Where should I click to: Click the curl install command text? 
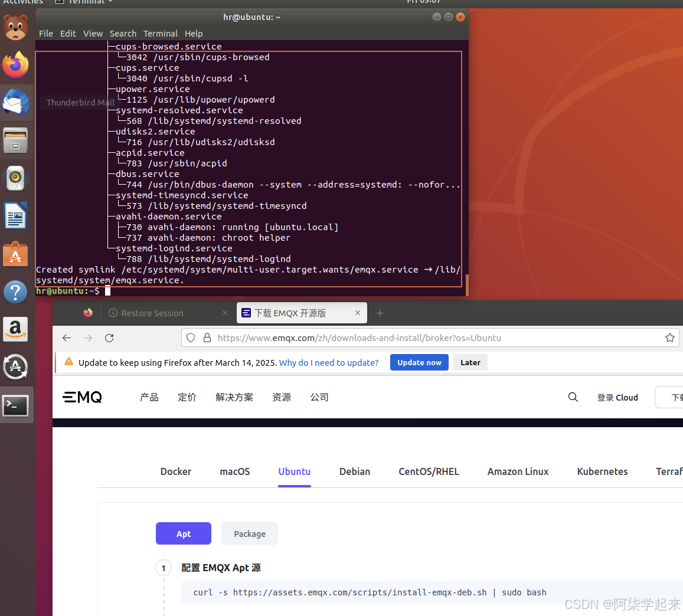tap(370, 592)
